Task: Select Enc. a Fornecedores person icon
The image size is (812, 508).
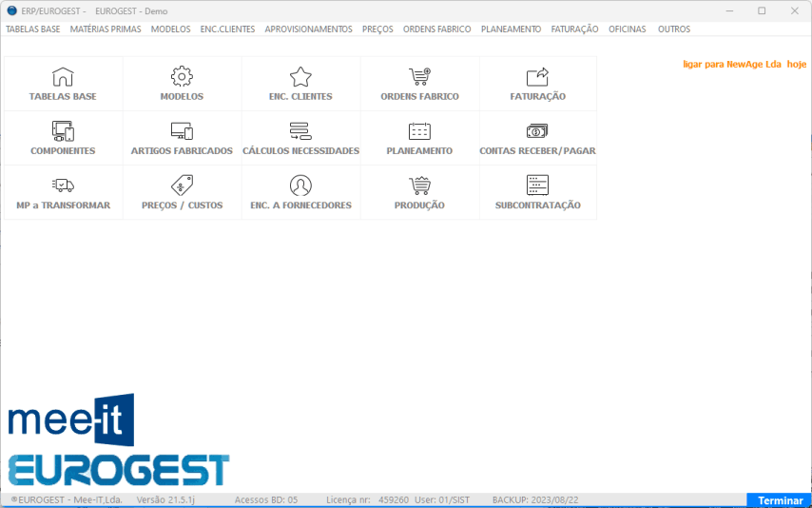Action: [300, 186]
